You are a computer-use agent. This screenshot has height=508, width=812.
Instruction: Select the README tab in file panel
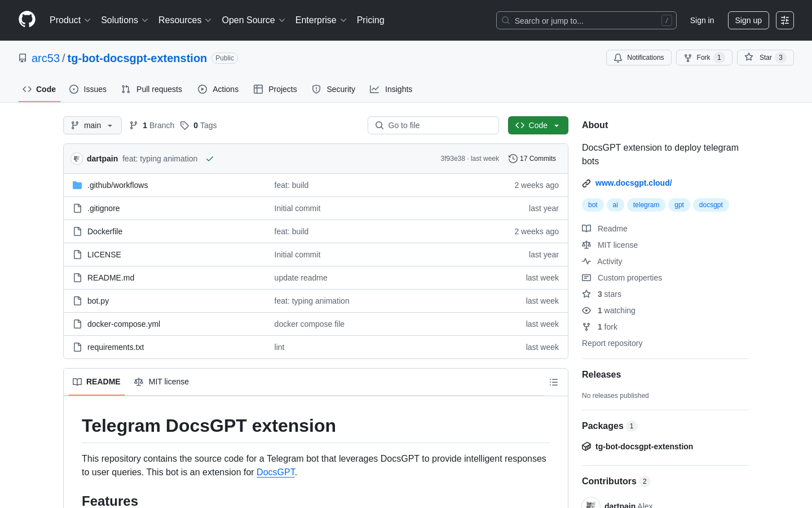click(x=96, y=382)
